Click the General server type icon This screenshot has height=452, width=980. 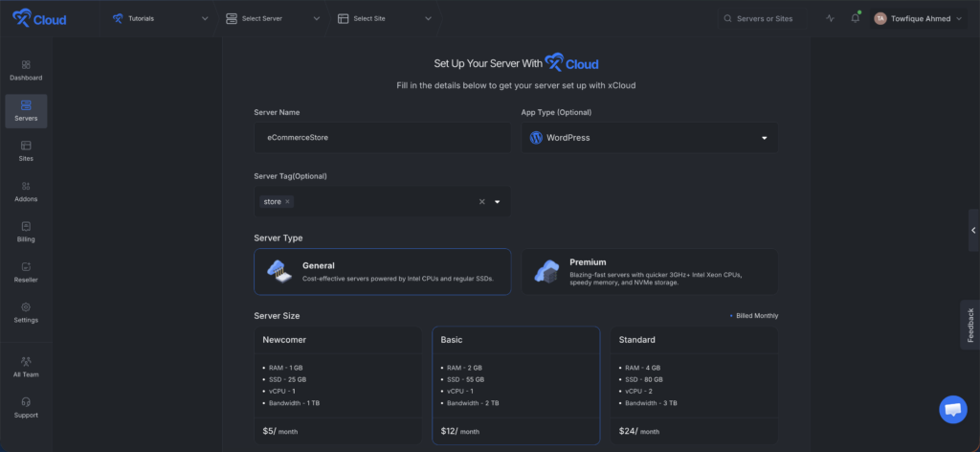(x=278, y=271)
